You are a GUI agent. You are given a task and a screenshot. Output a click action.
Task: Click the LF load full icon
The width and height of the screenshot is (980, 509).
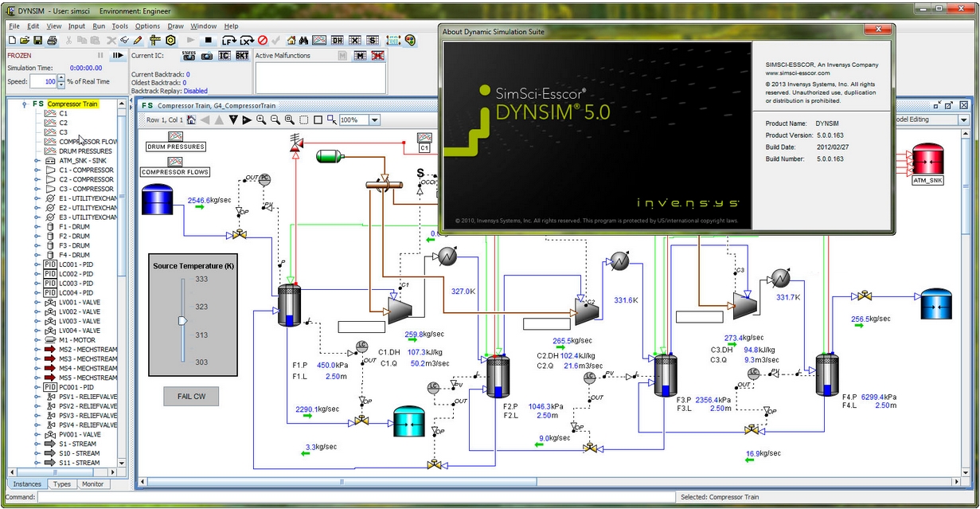click(229, 40)
